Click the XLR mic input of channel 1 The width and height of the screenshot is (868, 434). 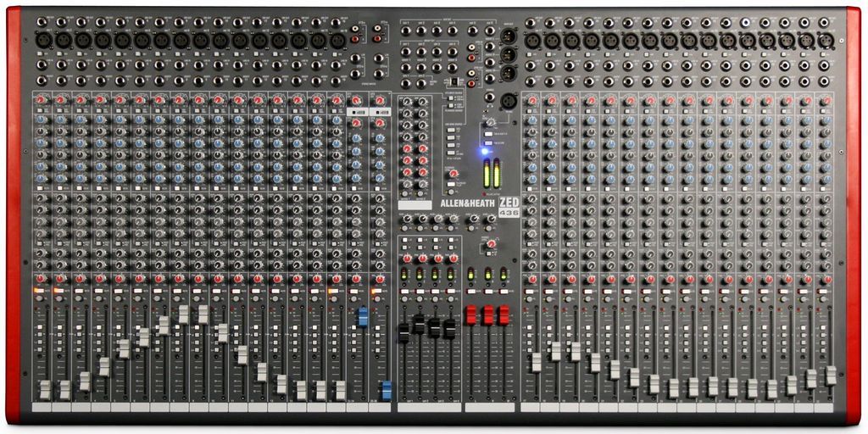[x=44, y=40]
